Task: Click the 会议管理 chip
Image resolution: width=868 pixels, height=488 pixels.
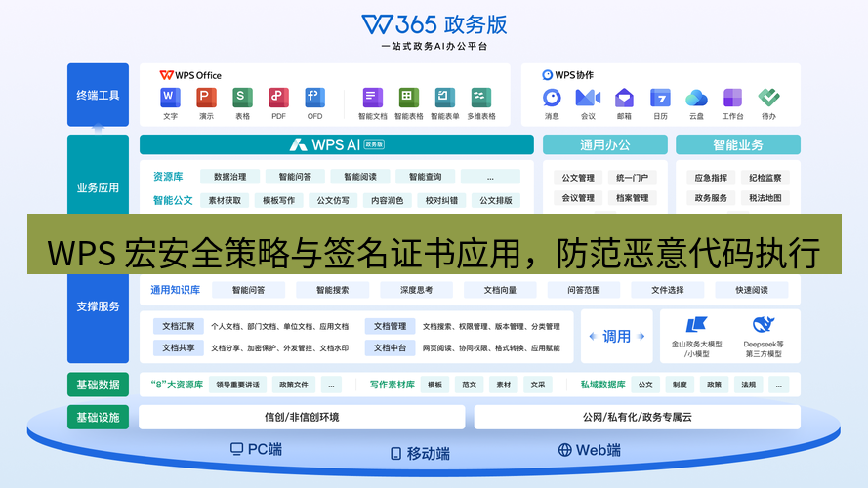Action: [578, 198]
